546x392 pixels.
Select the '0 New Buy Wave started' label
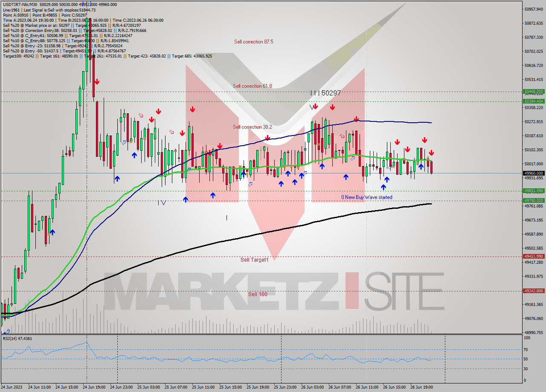(x=367, y=197)
